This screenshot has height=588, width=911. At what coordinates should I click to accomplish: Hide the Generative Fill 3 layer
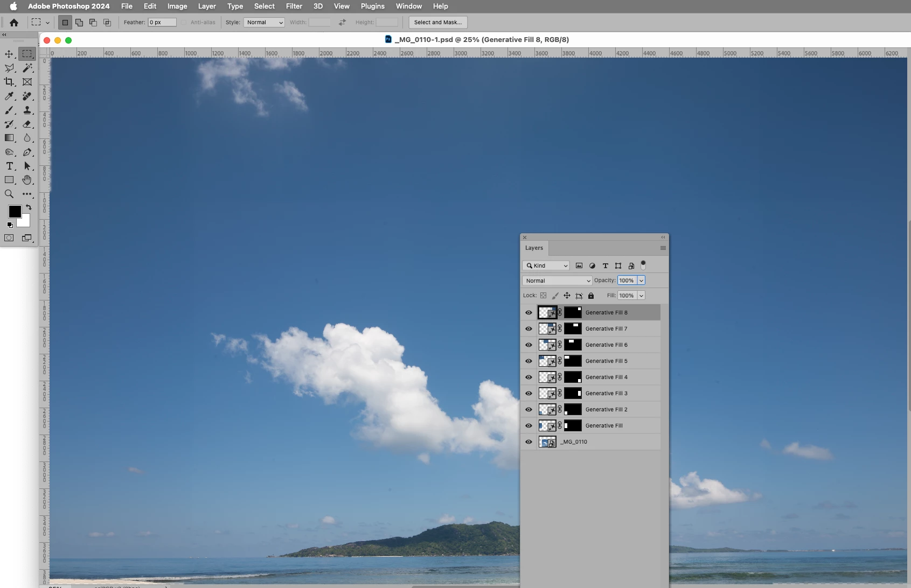(x=528, y=393)
